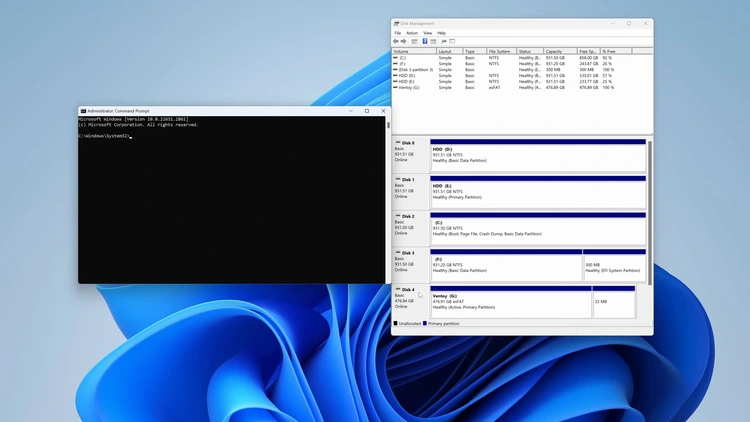Viewport: 750px width, 422px height.
Task: Click the black Unallocated legend swatch
Action: click(x=396, y=323)
